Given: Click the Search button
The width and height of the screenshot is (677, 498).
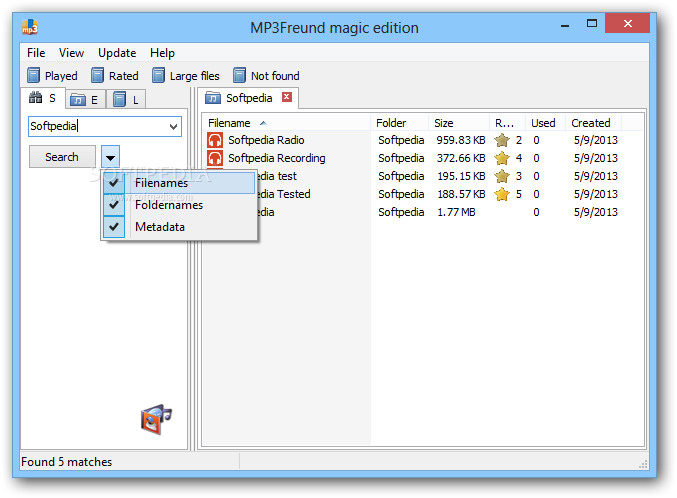Looking at the screenshot, I should tap(62, 157).
